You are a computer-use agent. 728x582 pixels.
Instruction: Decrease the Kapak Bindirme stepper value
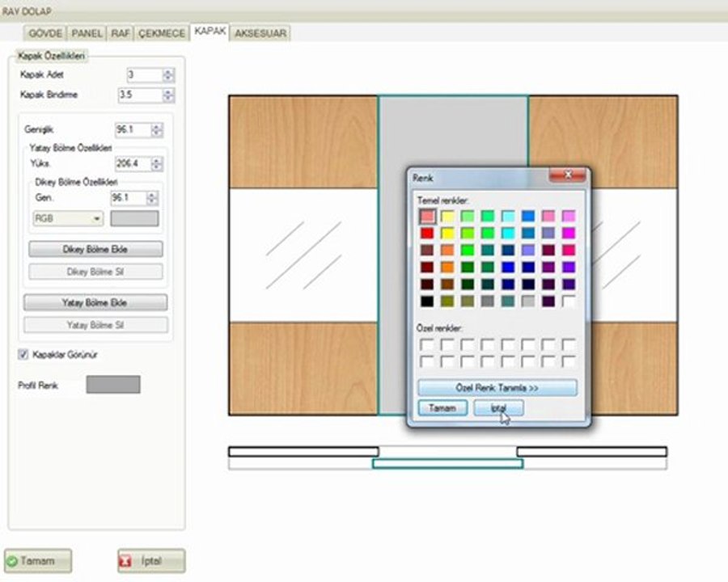168,99
